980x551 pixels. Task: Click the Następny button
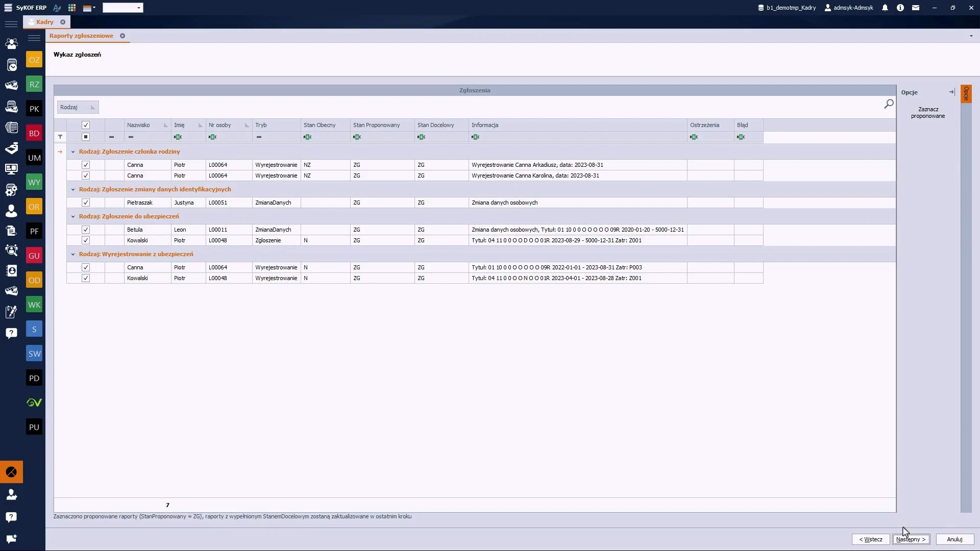(911, 539)
